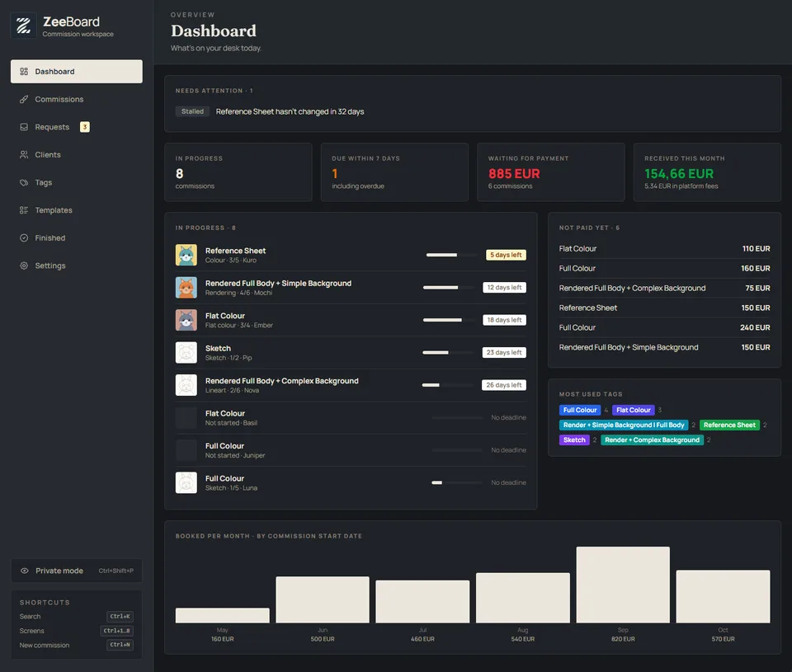The image size is (792, 672).
Task: Click the 5 days left badge
Action: point(506,255)
